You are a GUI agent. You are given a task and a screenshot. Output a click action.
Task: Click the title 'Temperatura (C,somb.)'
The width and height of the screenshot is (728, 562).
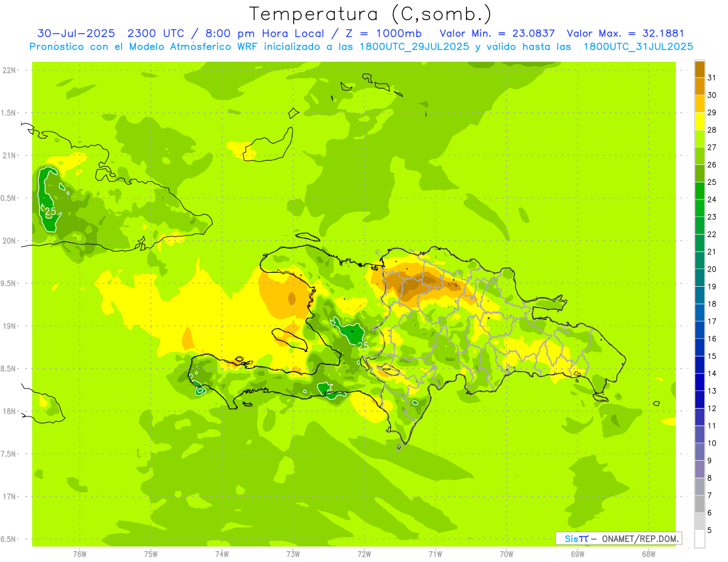point(371,14)
